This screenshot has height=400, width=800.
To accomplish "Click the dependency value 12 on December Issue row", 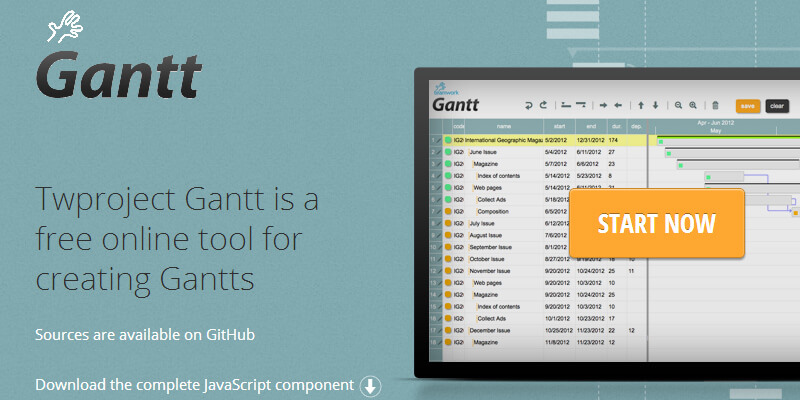I will 632,331.
